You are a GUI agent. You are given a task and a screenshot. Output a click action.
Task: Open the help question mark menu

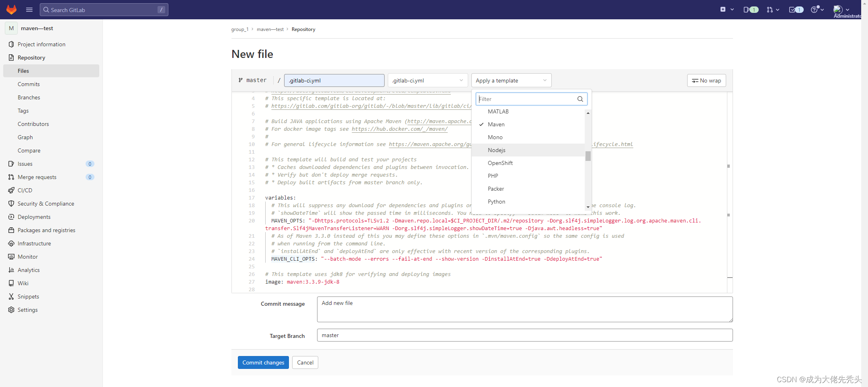[x=817, y=10]
